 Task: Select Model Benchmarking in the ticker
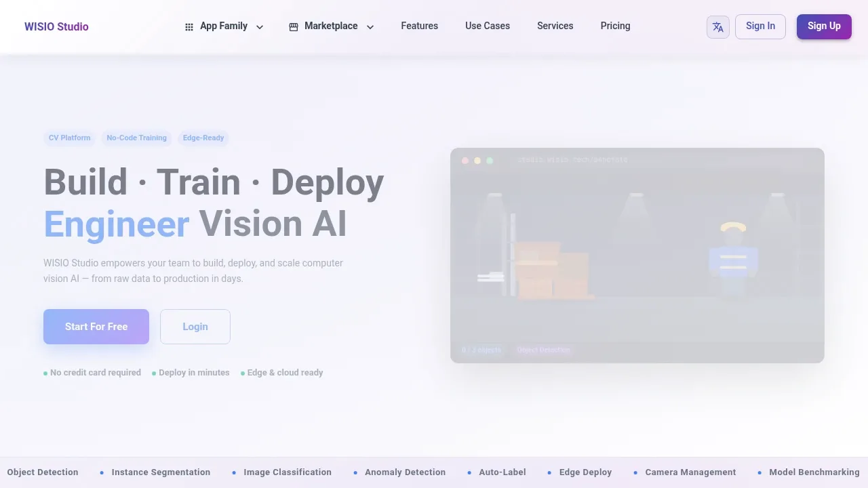pyautogui.click(x=814, y=472)
